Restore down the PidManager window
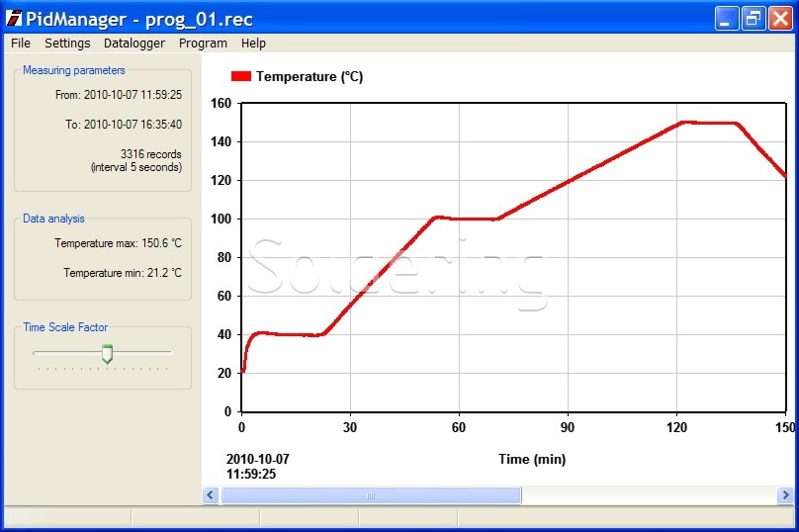The height and width of the screenshot is (532, 799). (754, 18)
